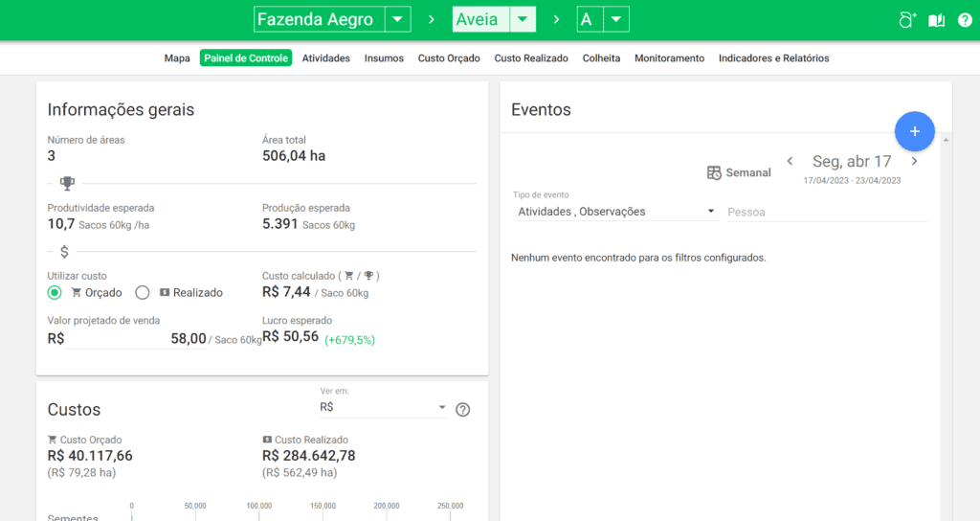980x521 pixels.
Task: Expand the A season dropdown
Action: click(x=616, y=20)
